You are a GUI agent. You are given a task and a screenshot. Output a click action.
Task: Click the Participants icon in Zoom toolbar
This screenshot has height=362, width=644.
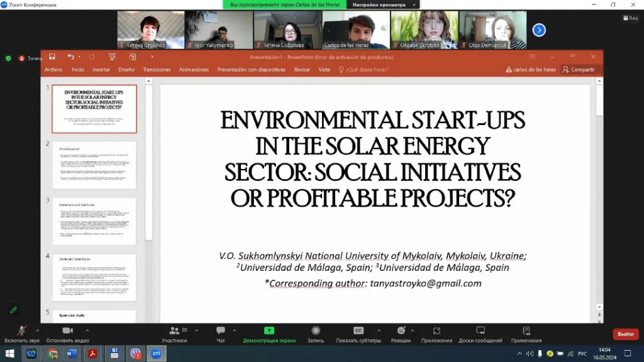pyautogui.click(x=174, y=331)
